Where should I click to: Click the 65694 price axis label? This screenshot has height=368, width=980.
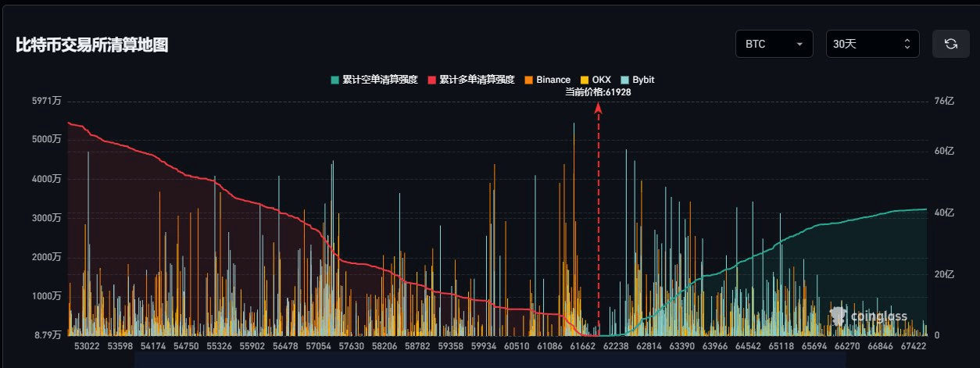click(815, 346)
